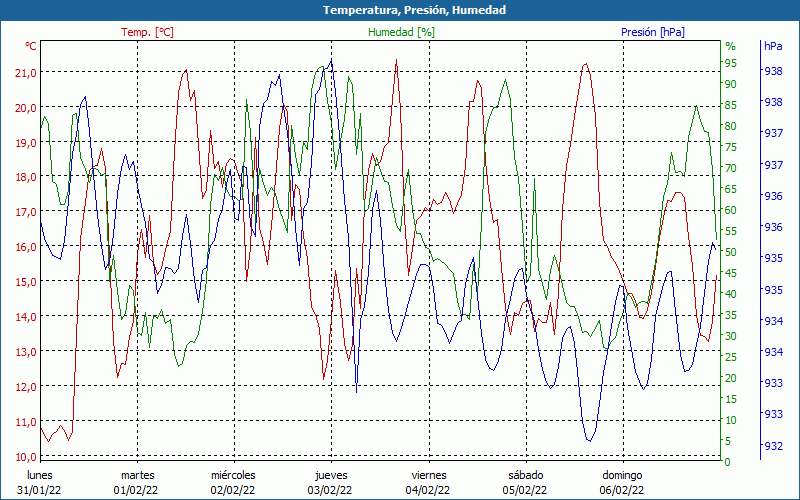Click the 02/02/22 date label
This screenshot has height=500, width=800.
[x=233, y=490]
